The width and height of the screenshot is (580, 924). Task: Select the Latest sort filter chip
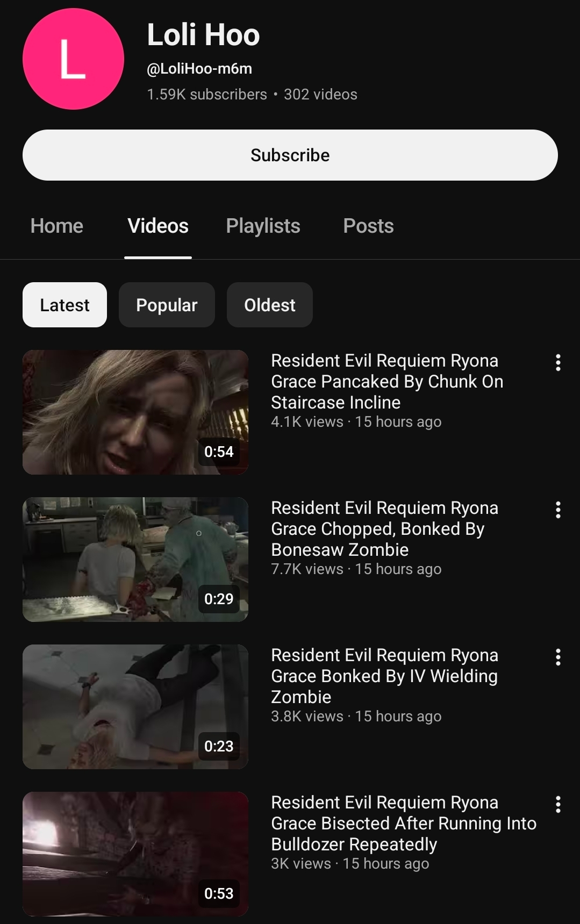click(x=65, y=305)
